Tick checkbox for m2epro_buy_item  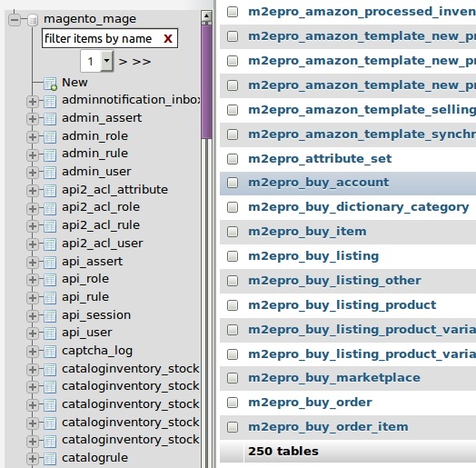point(233,232)
